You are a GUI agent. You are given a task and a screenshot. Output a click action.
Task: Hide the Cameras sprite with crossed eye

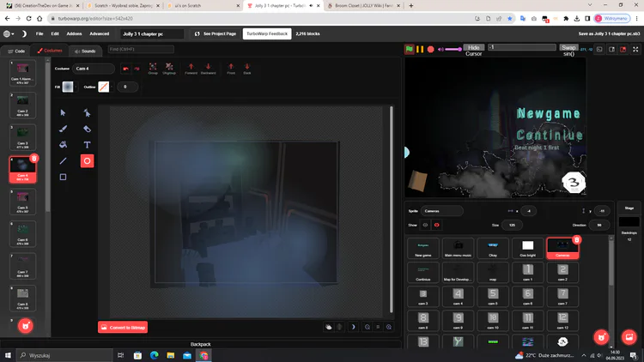pyautogui.click(x=436, y=225)
